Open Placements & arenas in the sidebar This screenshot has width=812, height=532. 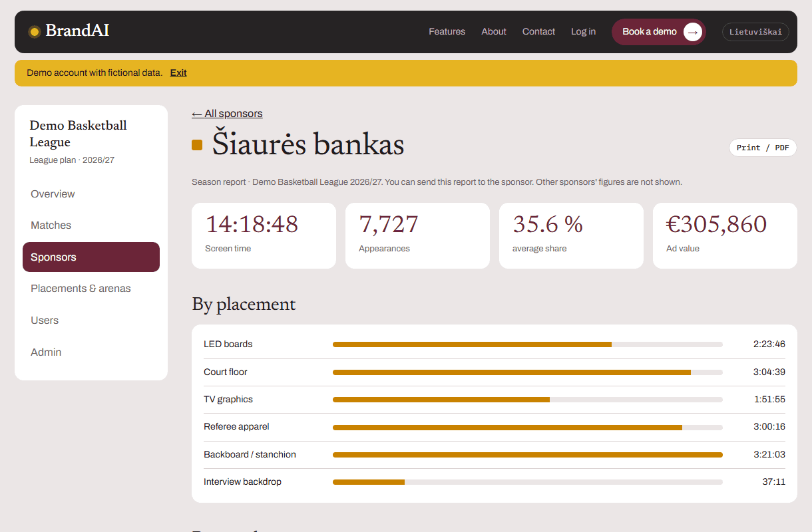91,289
